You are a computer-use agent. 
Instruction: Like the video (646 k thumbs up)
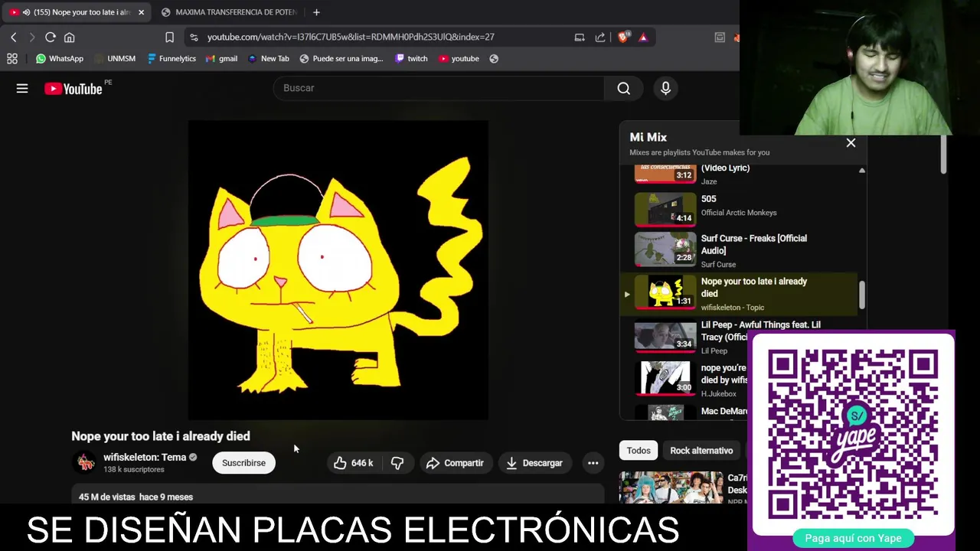[x=354, y=463]
